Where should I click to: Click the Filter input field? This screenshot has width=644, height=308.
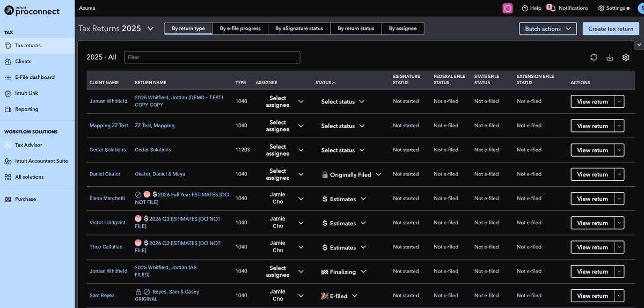click(212, 57)
